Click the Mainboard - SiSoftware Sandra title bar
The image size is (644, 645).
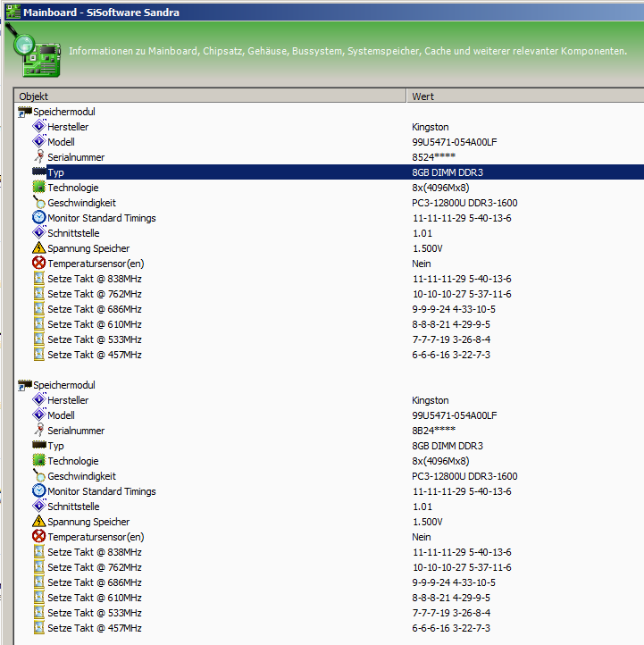click(324, 12)
